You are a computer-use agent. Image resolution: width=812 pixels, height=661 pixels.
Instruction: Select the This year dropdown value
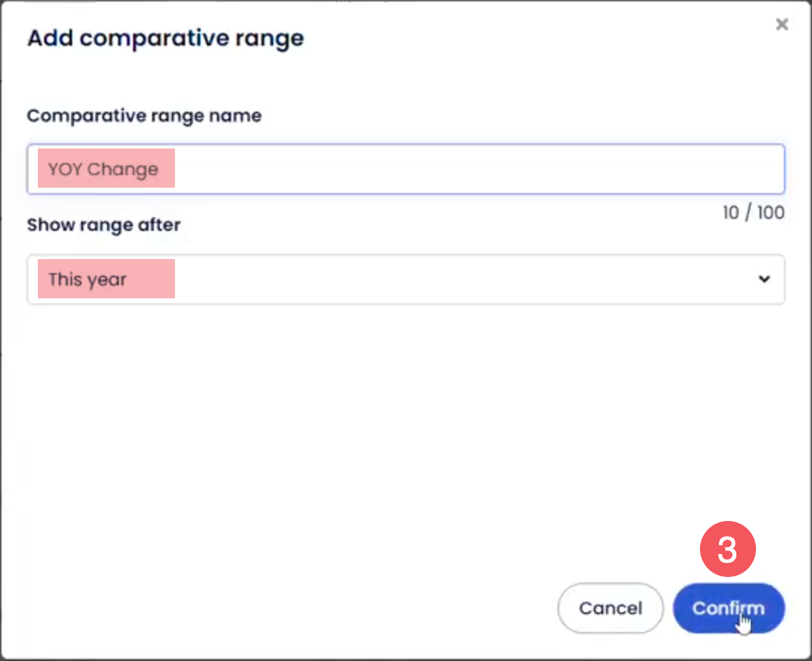87,279
